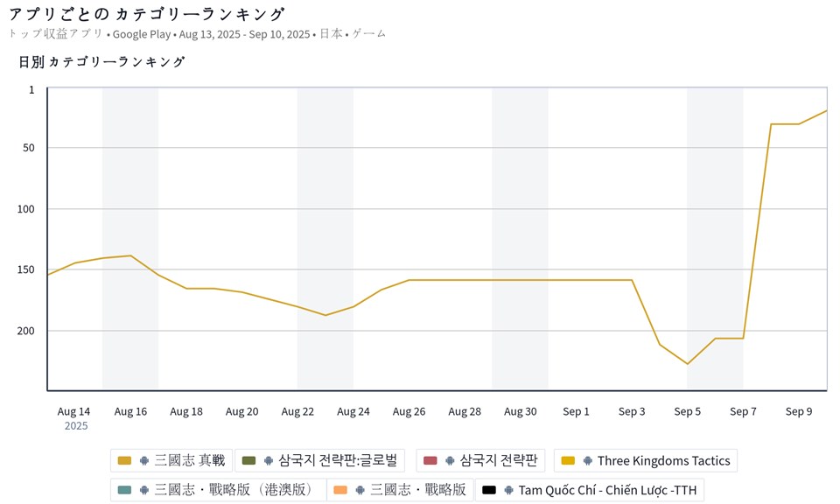The width and height of the screenshot is (840, 504).
Task: Toggle the 三國志 真戦 series label
Action: coord(189,461)
